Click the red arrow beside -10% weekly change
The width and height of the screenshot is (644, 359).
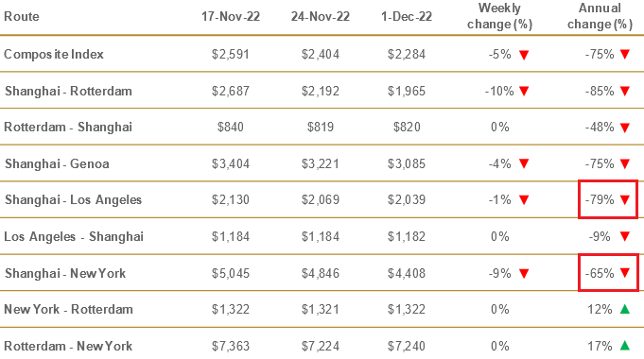click(x=524, y=91)
